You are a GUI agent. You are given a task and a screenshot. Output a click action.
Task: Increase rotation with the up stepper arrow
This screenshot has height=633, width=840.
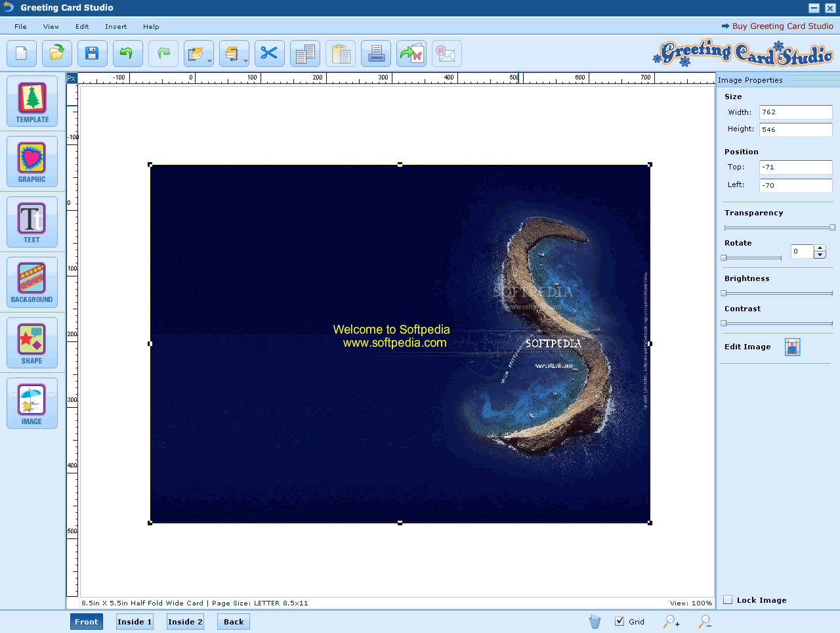pyautogui.click(x=820, y=248)
